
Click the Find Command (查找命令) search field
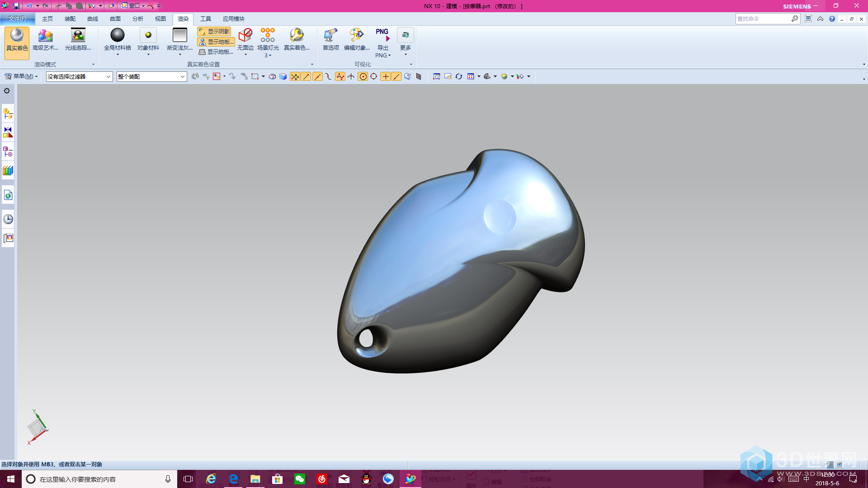click(x=767, y=19)
